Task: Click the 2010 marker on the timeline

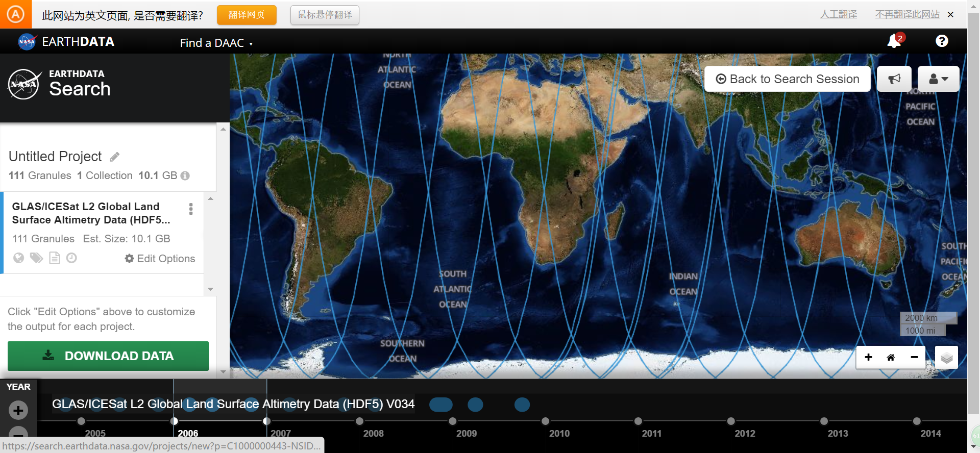Action: [x=545, y=421]
